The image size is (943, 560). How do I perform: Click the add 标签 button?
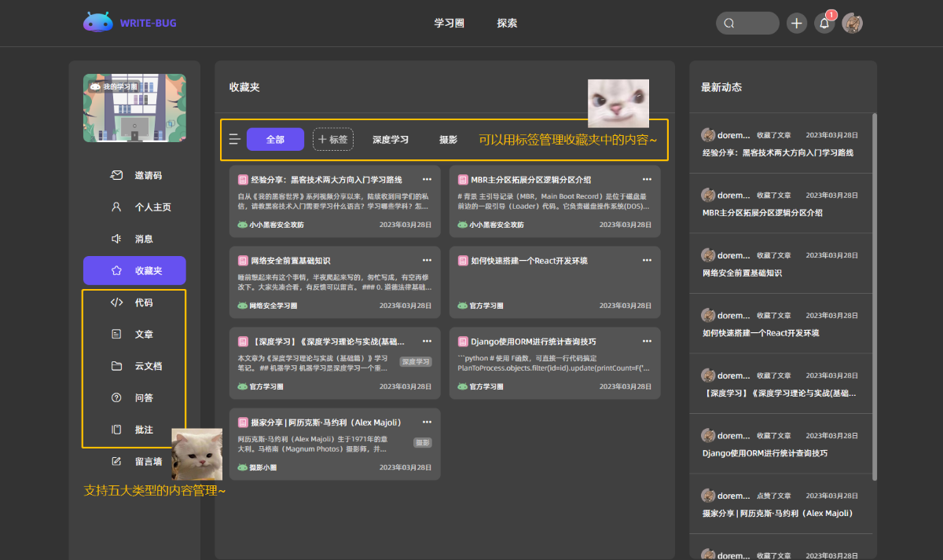click(333, 139)
